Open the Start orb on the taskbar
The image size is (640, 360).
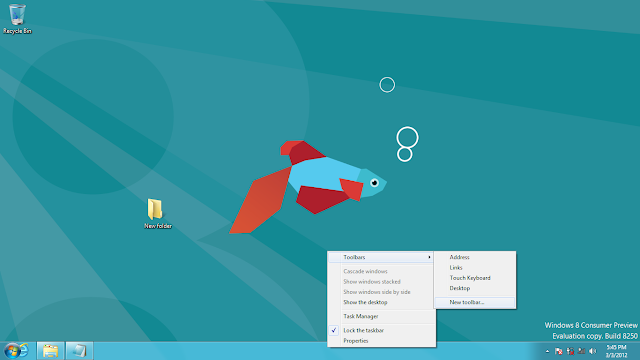tap(11, 351)
